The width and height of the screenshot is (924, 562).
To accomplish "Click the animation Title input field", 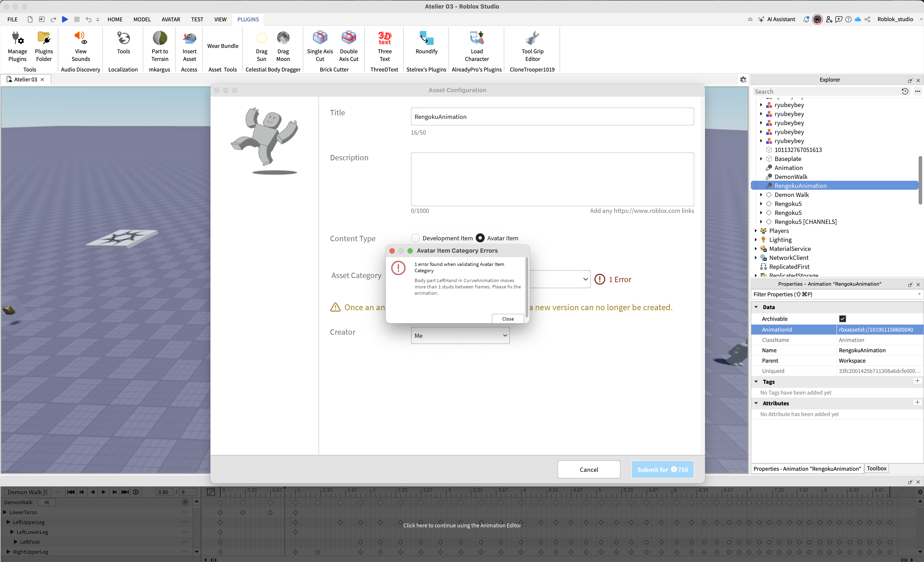I will 552,117.
